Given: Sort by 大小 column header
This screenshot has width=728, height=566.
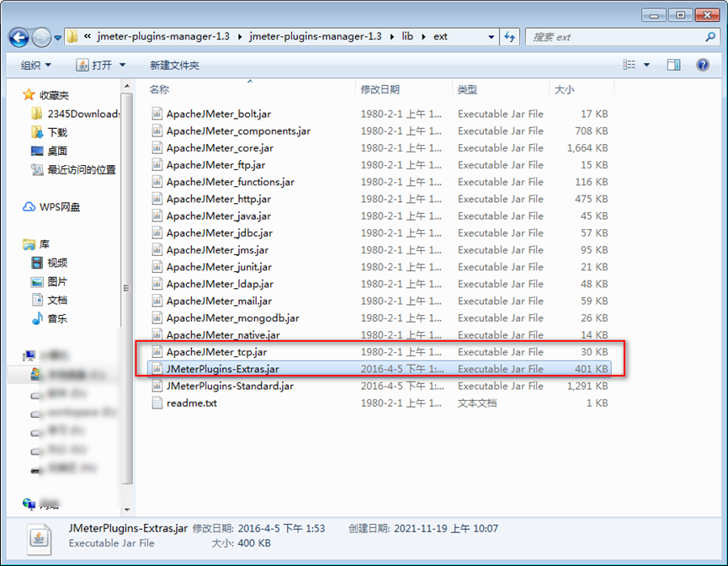Looking at the screenshot, I should pyautogui.click(x=564, y=89).
